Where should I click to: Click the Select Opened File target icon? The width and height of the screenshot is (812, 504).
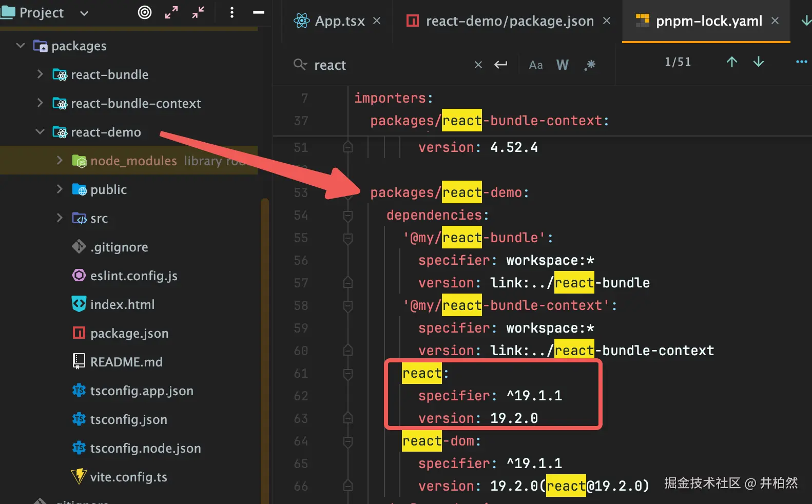[145, 12]
